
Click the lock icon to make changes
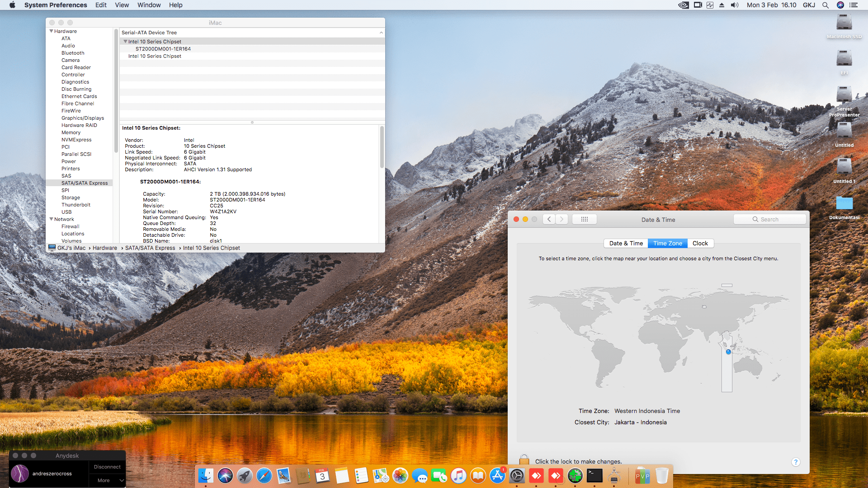pyautogui.click(x=524, y=460)
